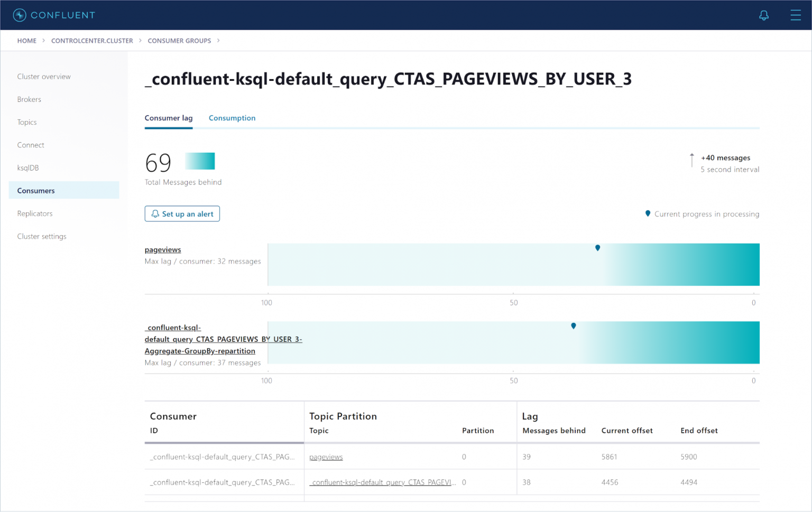Click the repartition topic progress marker pin
Image resolution: width=812 pixels, height=512 pixels.
click(573, 326)
